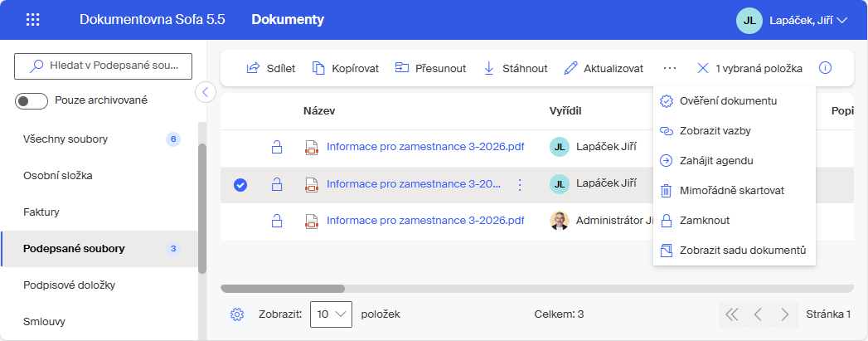868x341 pixels.
Task: Click the Sdílet share icon
Action: click(x=253, y=68)
